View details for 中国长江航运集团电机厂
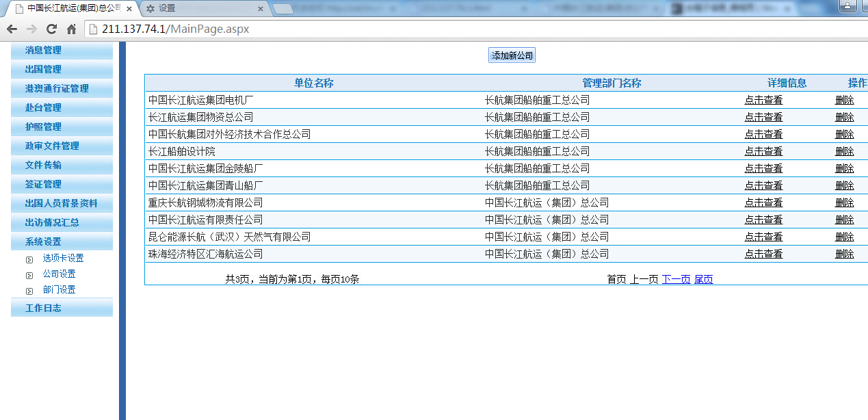The height and width of the screenshot is (420, 868). coord(763,100)
